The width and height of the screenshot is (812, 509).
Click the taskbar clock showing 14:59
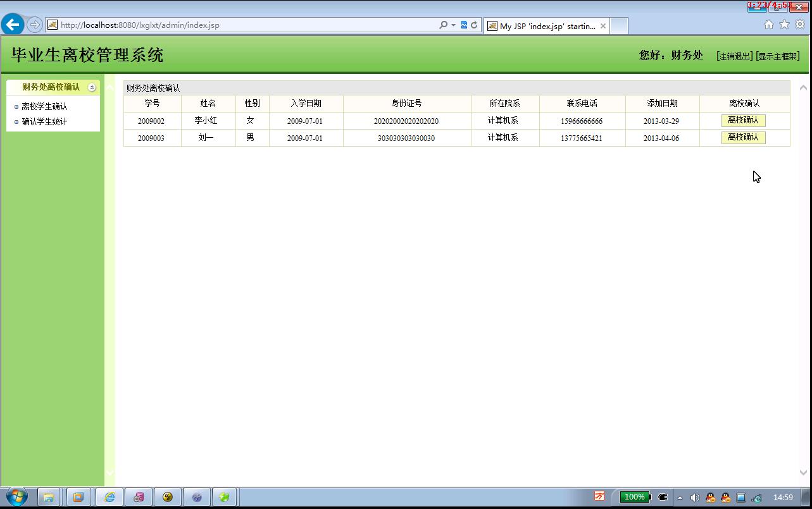[783, 498]
